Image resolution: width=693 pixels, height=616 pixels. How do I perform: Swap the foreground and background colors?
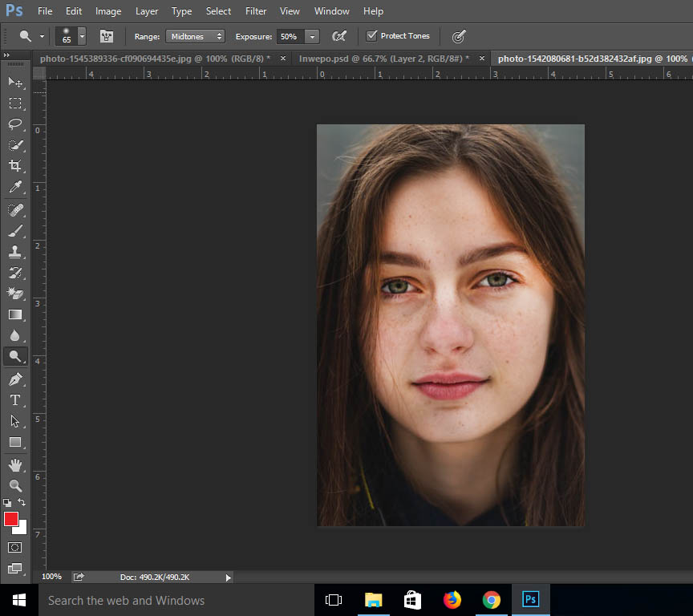[x=22, y=502]
